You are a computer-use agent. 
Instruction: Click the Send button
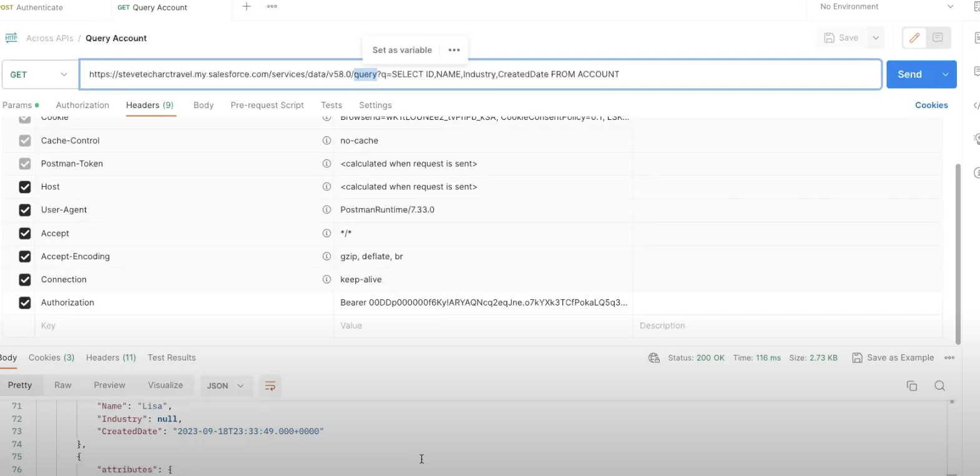coord(910,74)
